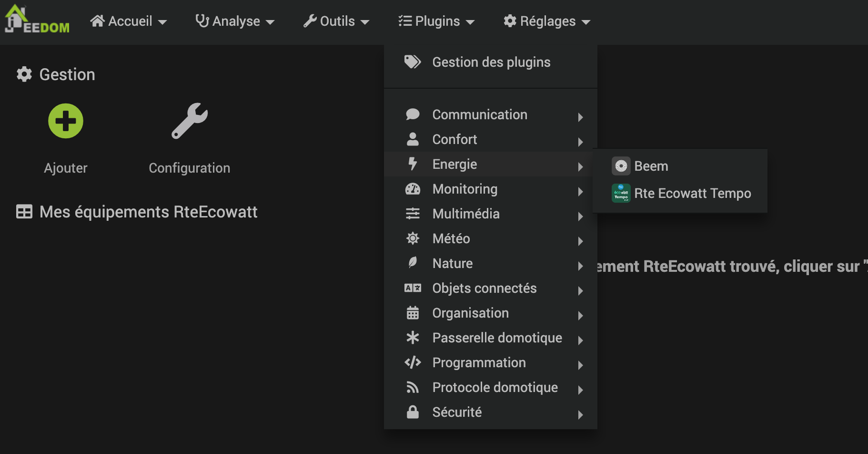The width and height of the screenshot is (868, 454).
Task: Click the Rte Ecowatt Tempo logo icon
Action: point(621,193)
